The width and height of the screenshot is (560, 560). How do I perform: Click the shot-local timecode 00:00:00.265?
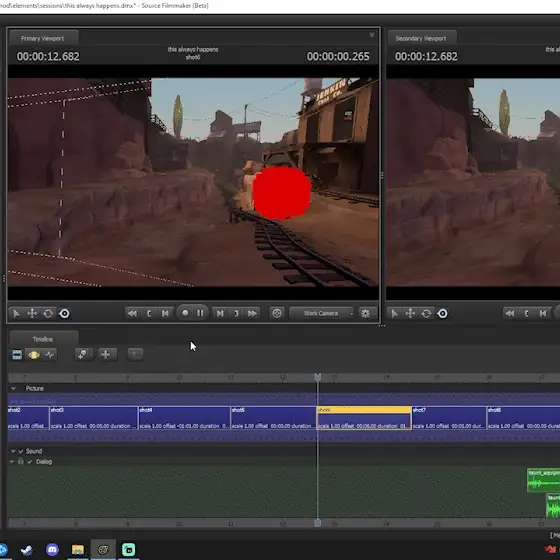338,56
